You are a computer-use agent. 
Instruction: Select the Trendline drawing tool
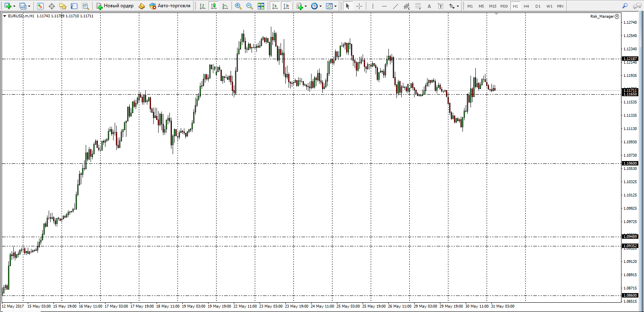(395, 6)
